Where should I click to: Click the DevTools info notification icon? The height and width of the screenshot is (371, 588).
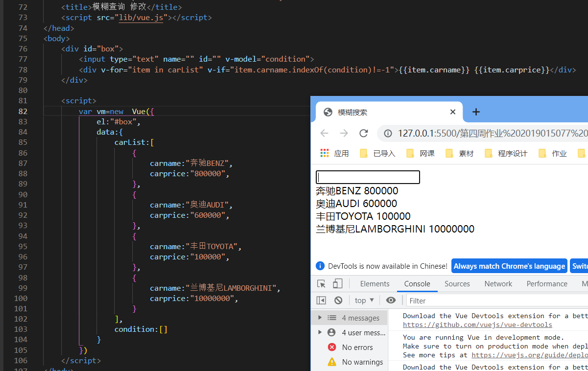click(320, 266)
